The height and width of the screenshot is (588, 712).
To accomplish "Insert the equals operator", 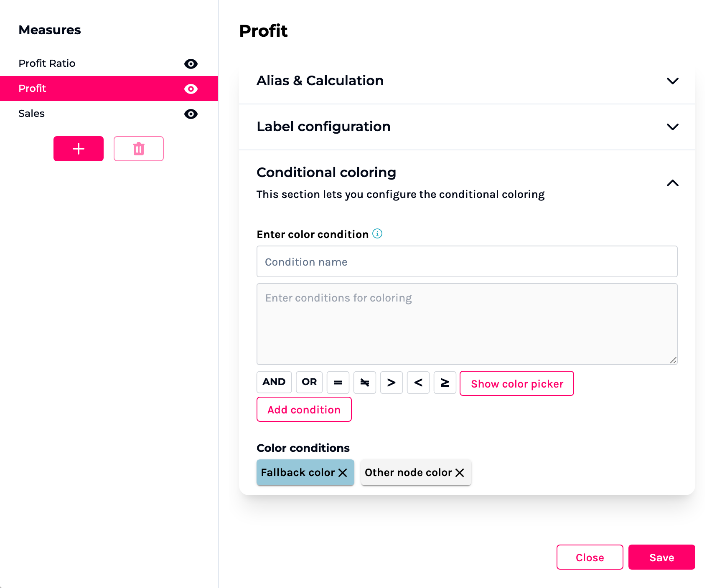I will tap(338, 383).
